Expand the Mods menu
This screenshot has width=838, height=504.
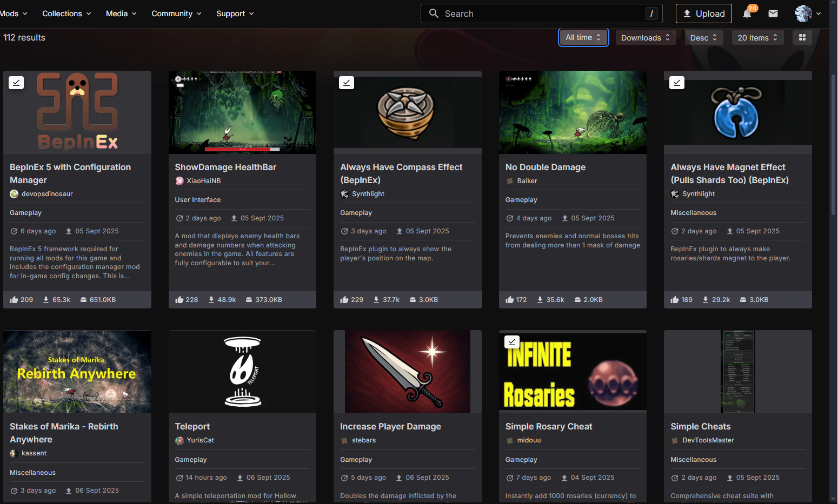click(13, 14)
